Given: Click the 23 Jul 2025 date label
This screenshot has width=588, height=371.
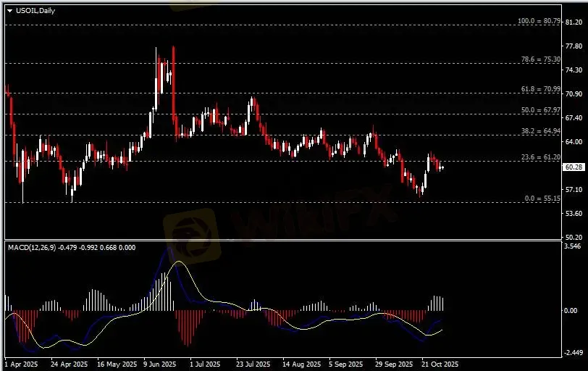Looking at the screenshot, I should click(253, 364).
